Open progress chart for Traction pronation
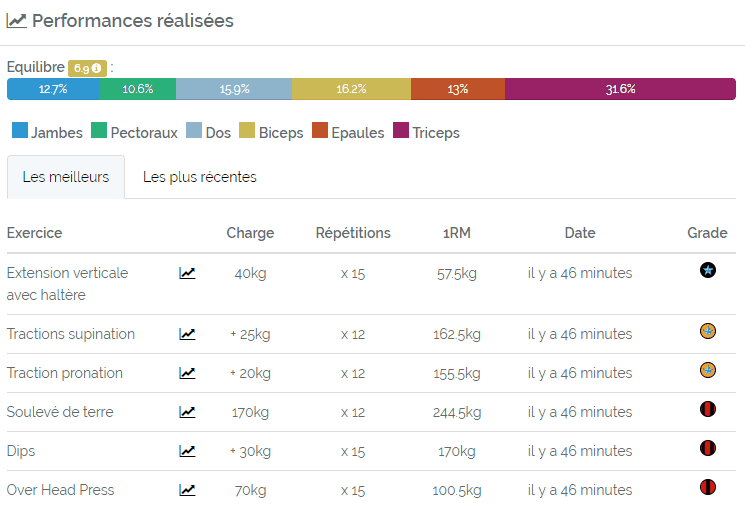 tap(187, 373)
